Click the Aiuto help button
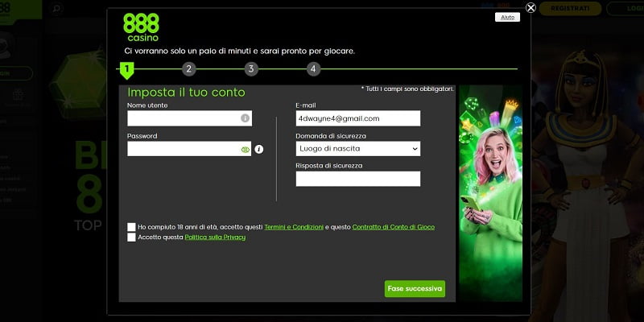This screenshot has width=644, height=322. (507, 17)
